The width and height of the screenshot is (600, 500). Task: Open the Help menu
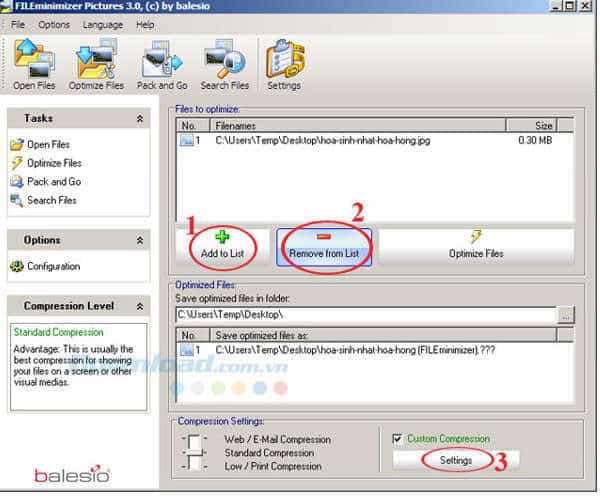tap(145, 25)
